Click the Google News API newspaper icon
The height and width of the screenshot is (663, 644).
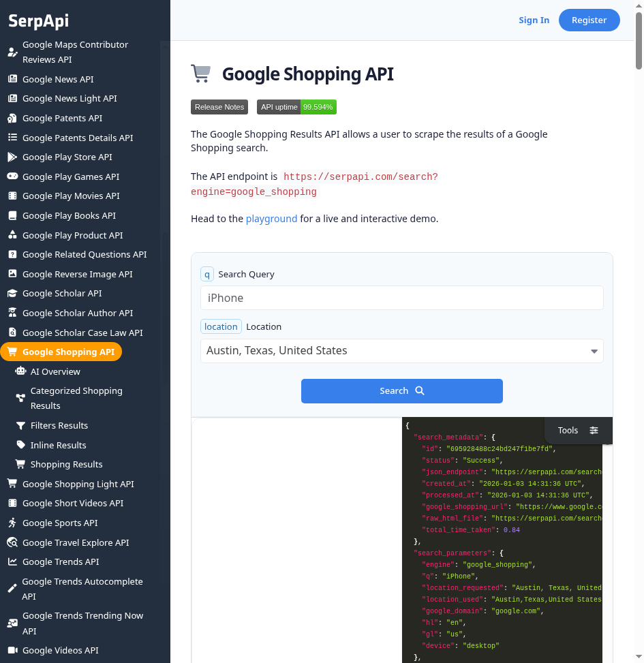pyautogui.click(x=13, y=78)
